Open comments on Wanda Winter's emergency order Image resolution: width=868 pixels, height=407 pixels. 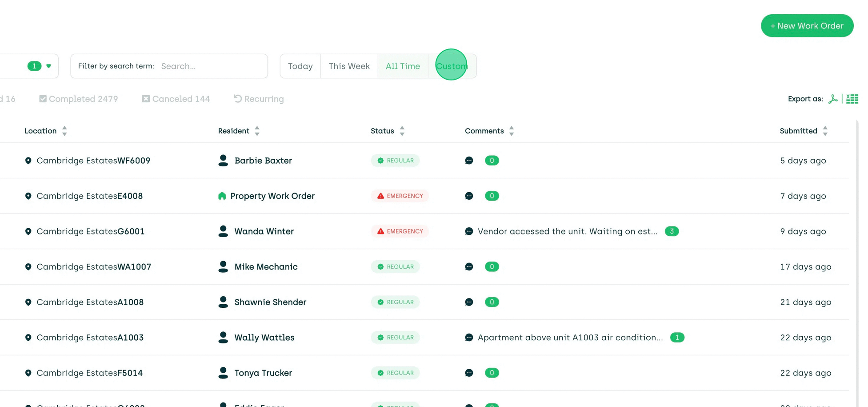[x=469, y=231]
